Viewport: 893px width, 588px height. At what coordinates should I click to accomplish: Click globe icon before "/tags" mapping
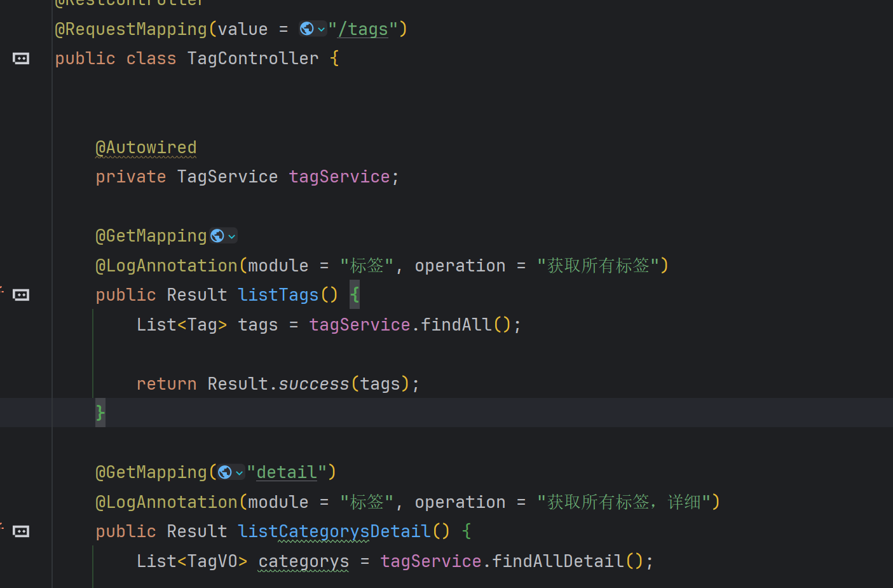pyautogui.click(x=306, y=29)
